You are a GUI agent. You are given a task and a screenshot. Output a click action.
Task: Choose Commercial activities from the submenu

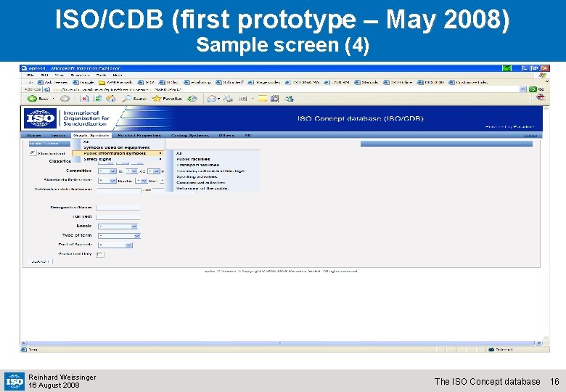[x=201, y=183]
